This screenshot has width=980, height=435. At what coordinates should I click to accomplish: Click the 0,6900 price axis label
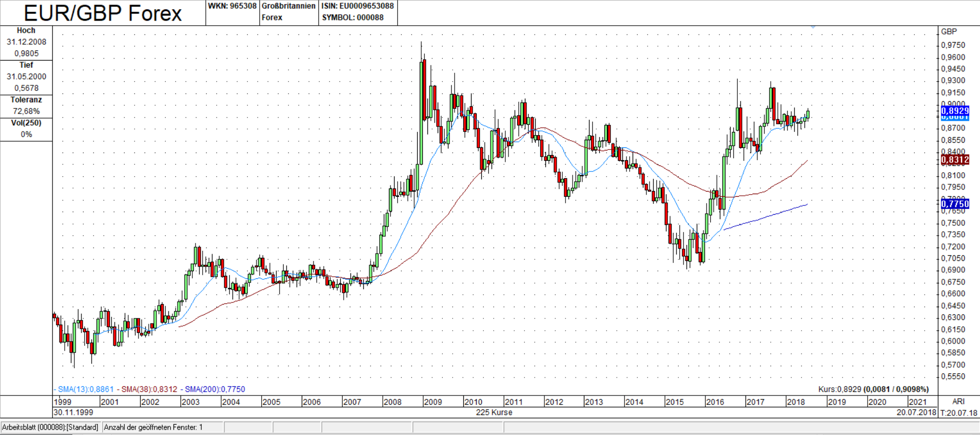pos(953,270)
